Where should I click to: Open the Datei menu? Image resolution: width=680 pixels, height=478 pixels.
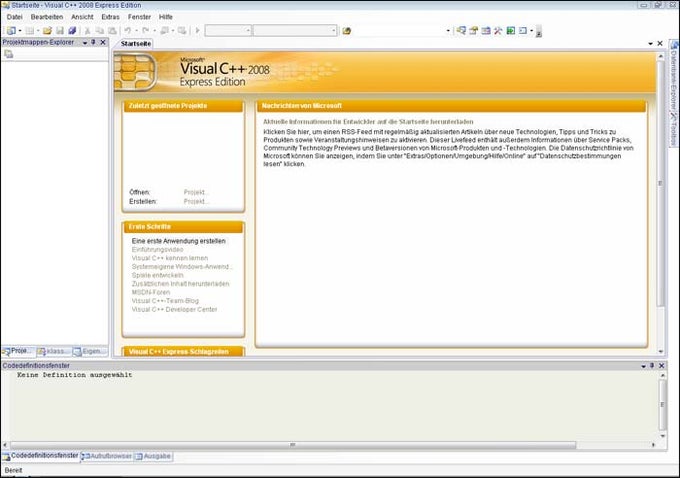[x=14, y=17]
